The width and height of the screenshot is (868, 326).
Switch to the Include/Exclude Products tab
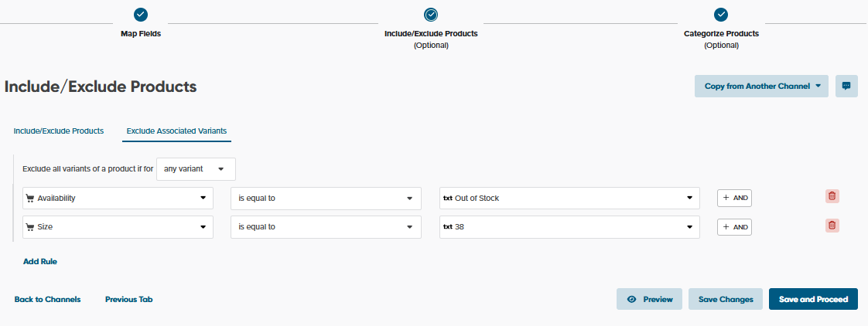59,131
